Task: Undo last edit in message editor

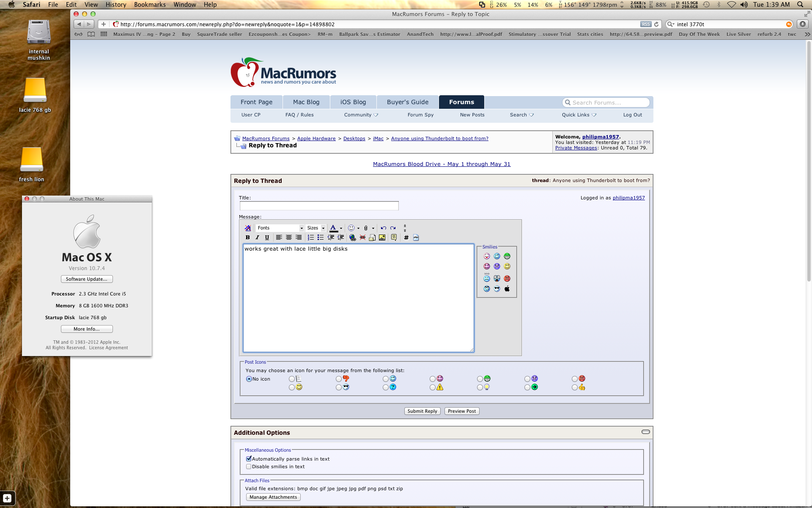Action: (383, 228)
